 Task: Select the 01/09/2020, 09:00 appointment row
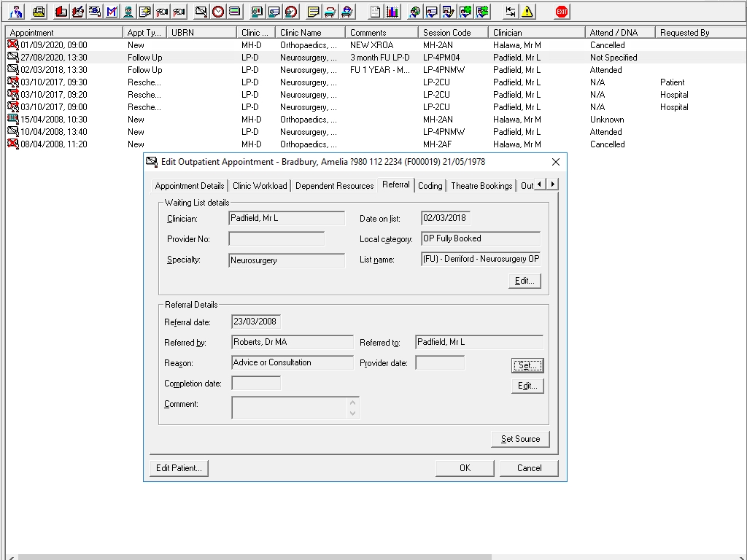pos(376,45)
